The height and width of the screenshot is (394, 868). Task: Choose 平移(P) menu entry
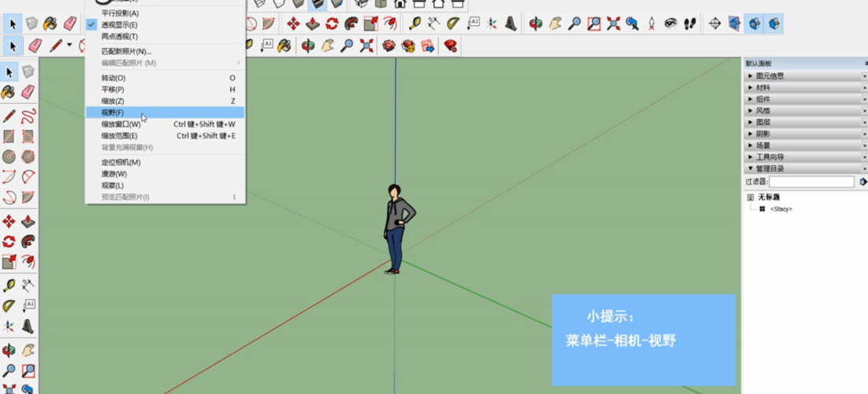tap(165, 90)
